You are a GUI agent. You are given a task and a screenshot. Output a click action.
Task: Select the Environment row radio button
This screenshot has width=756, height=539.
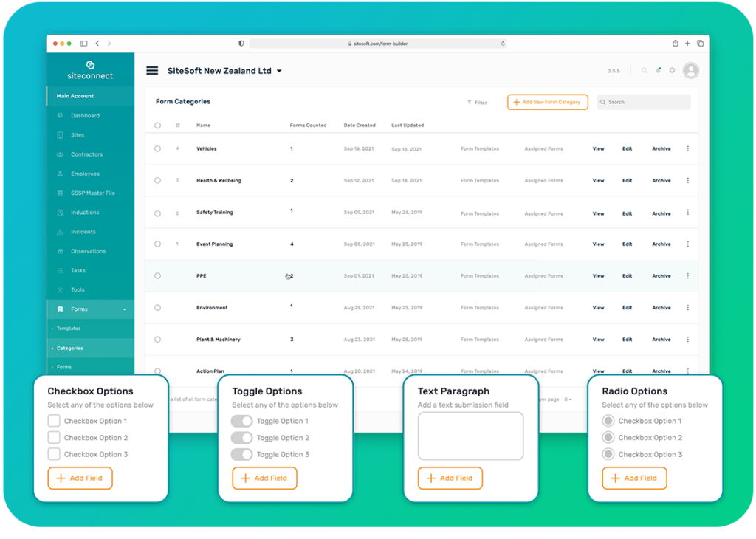coord(158,308)
